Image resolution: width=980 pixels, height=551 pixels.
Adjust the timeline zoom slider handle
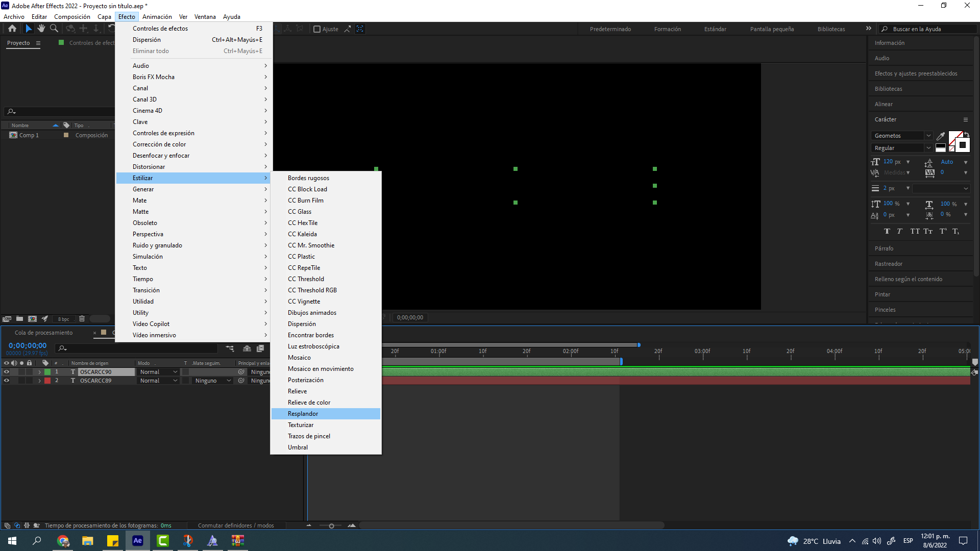(x=331, y=526)
